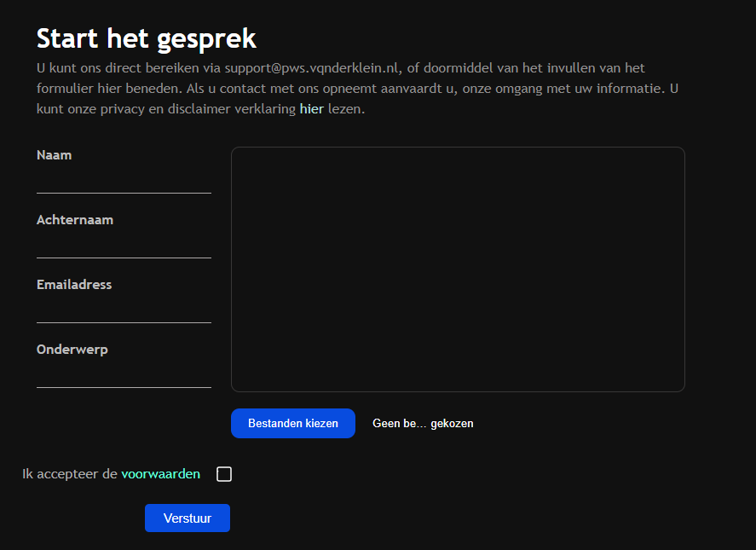Tick the voorwaarden acceptance checkbox
Viewport: 756px width, 550px height.
pyautogui.click(x=224, y=474)
